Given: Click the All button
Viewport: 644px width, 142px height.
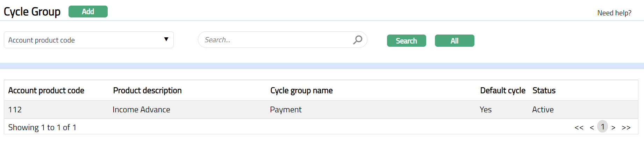Looking at the screenshot, I should coord(454,41).
